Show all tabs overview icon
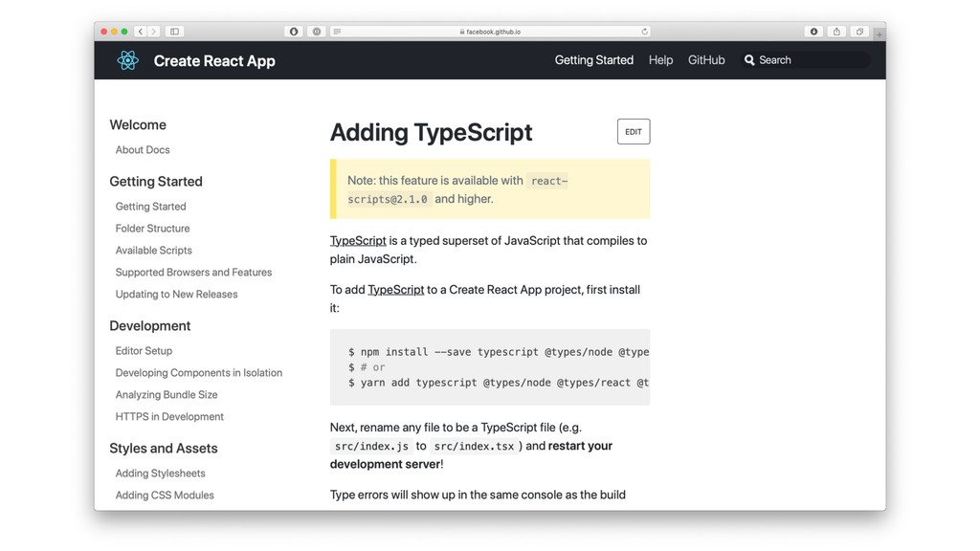Screen dimensions: 980x551 859,32
